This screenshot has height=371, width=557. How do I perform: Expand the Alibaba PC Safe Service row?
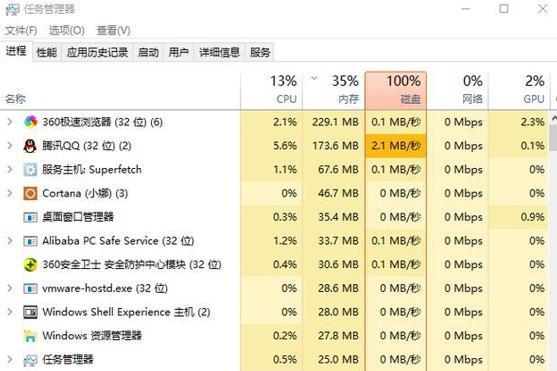point(10,241)
